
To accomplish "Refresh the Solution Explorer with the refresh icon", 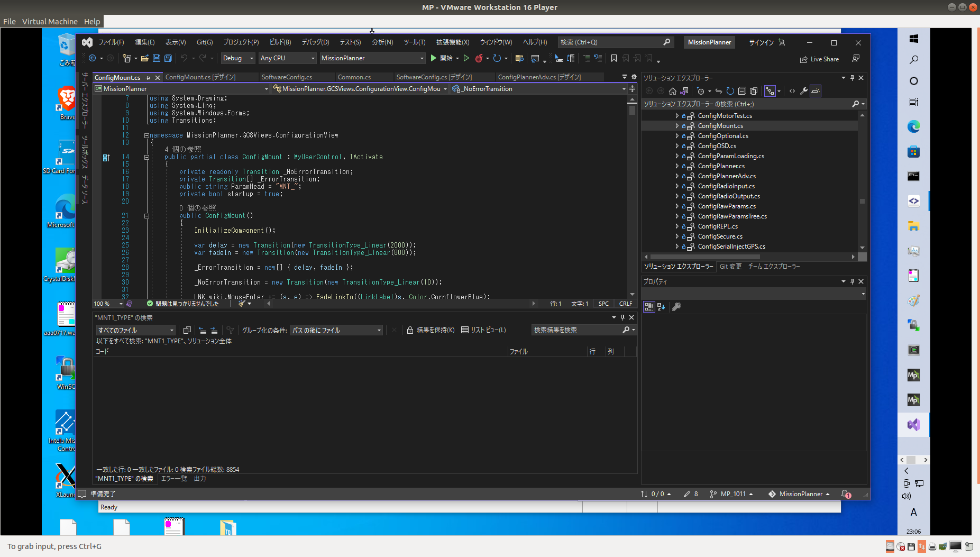I will click(x=730, y=91).
